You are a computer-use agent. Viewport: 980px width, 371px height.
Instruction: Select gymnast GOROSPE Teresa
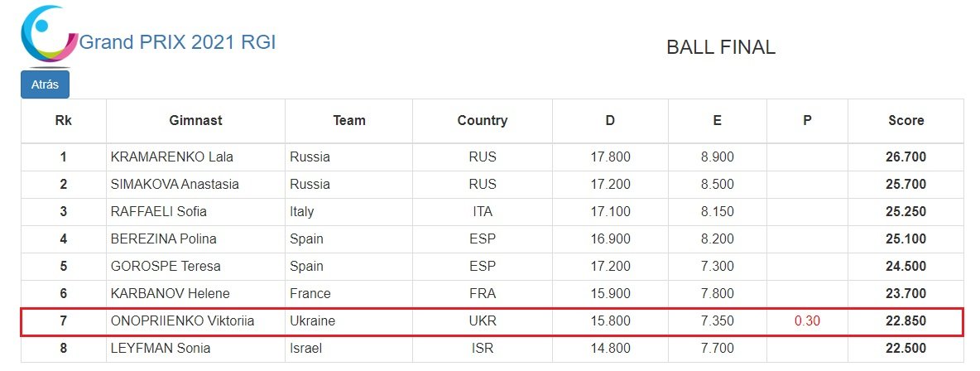point(166,267)
